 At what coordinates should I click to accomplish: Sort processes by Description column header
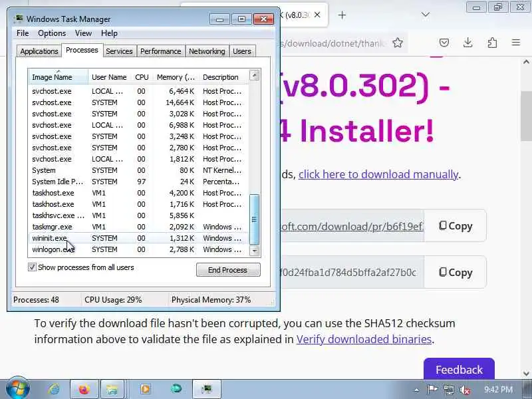223,77
